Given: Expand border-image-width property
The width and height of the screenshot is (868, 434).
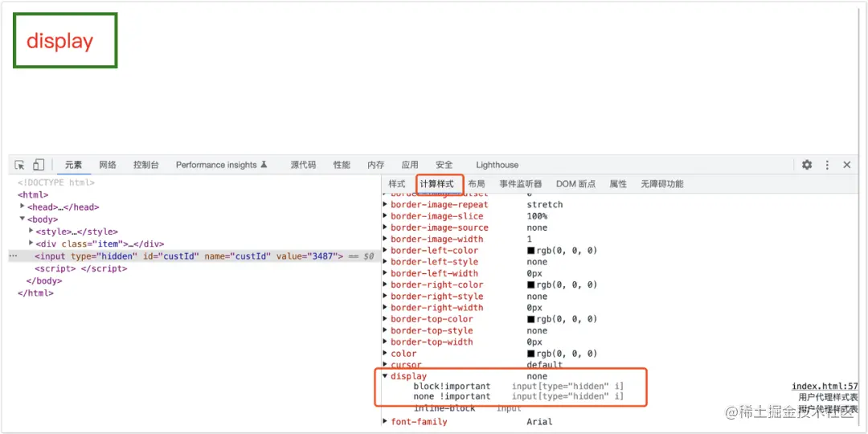Looking at the screenshot, I should pos(385,239).
